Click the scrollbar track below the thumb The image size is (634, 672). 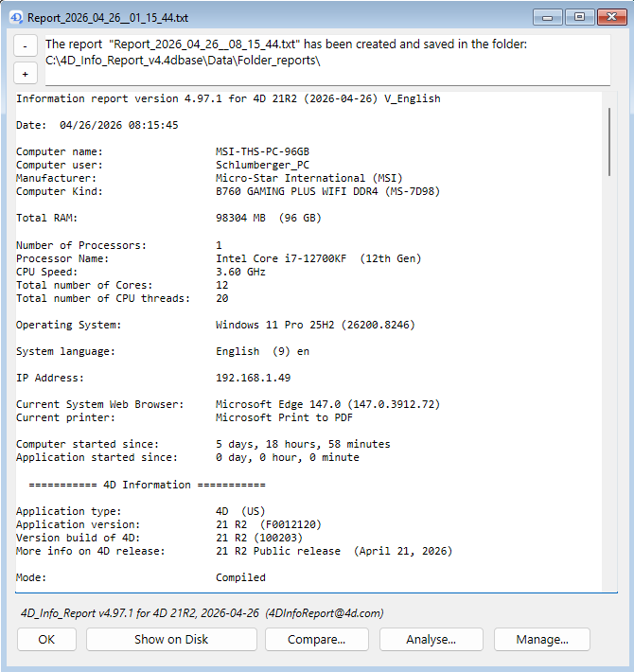(x=609, y=379)
